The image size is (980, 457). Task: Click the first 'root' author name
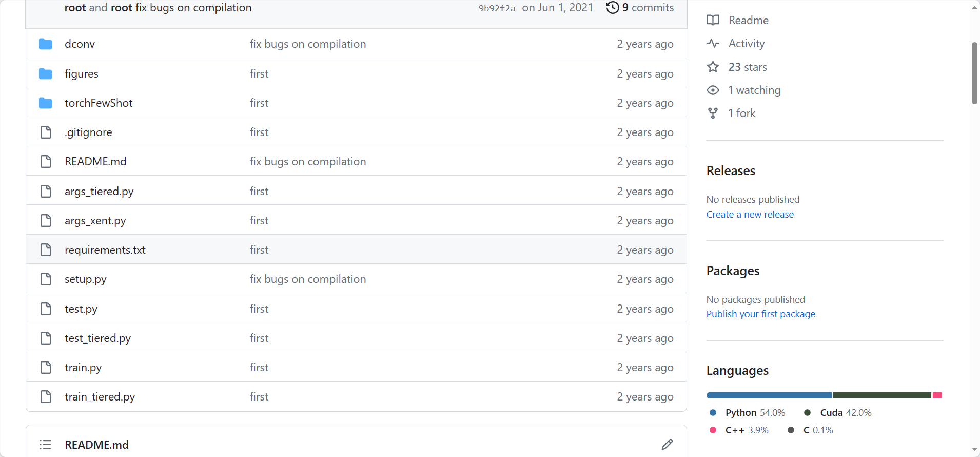click(75, 8)
